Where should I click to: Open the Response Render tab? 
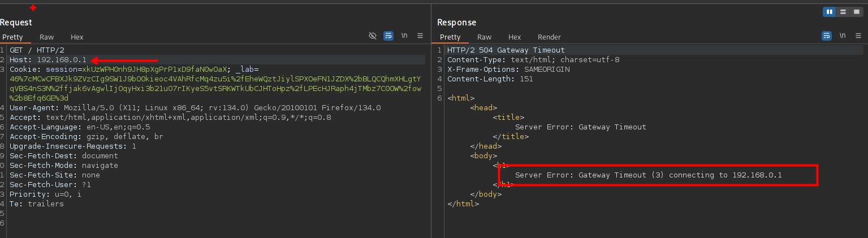tap(549, 37)
